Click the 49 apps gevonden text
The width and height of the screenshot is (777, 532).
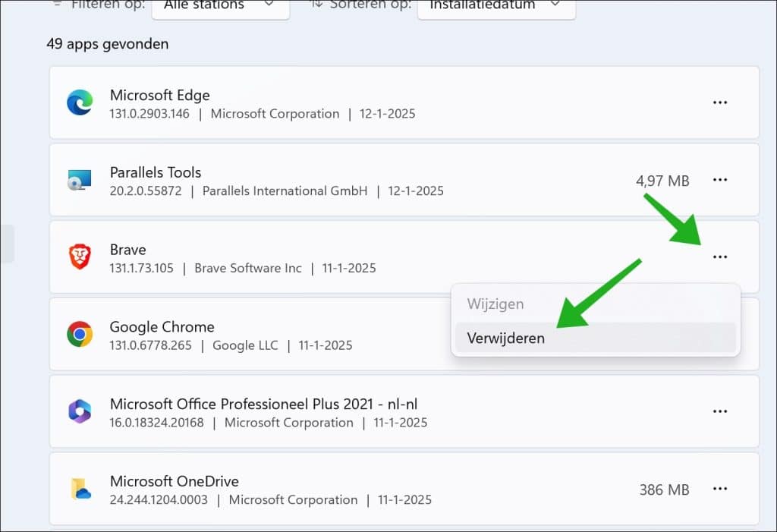pos(108,44)
